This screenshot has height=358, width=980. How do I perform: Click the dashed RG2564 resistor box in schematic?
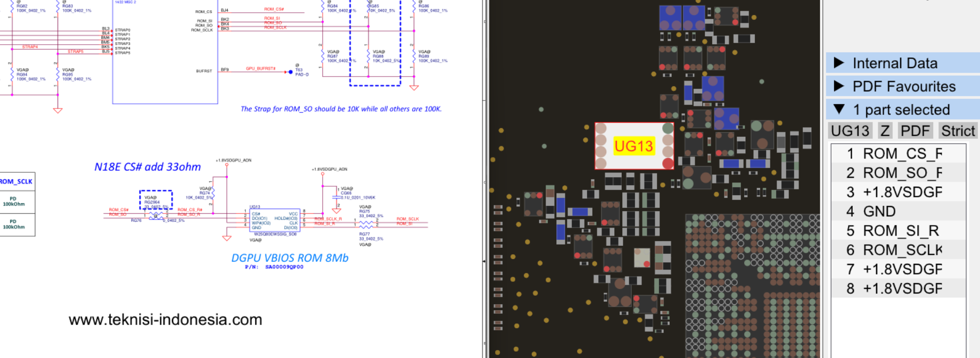156,199
